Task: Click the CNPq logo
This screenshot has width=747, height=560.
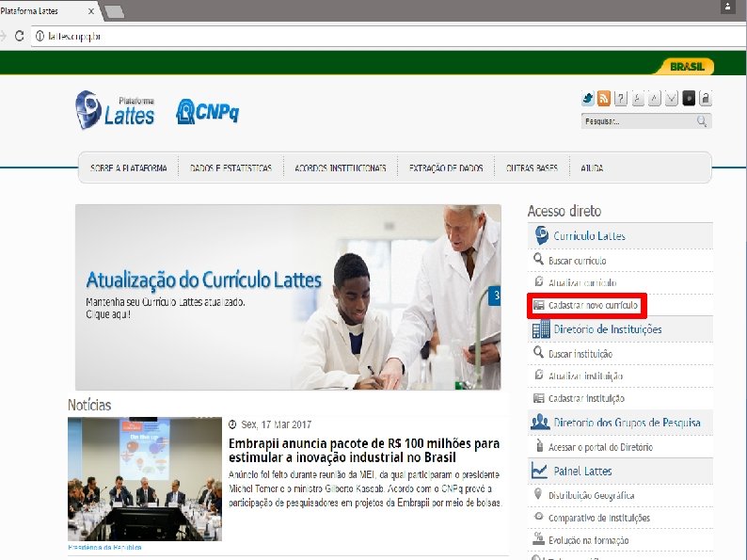Action: 207,111
